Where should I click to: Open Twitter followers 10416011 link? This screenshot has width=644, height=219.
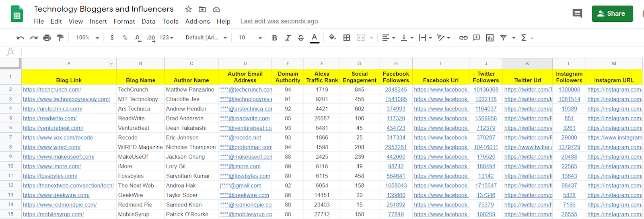[486, 147]
